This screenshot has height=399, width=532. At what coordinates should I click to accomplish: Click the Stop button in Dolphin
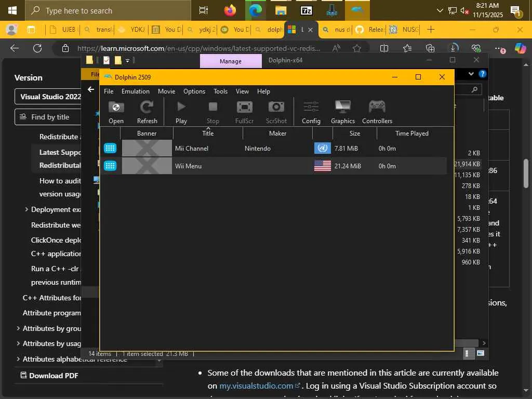click(212, 112)
